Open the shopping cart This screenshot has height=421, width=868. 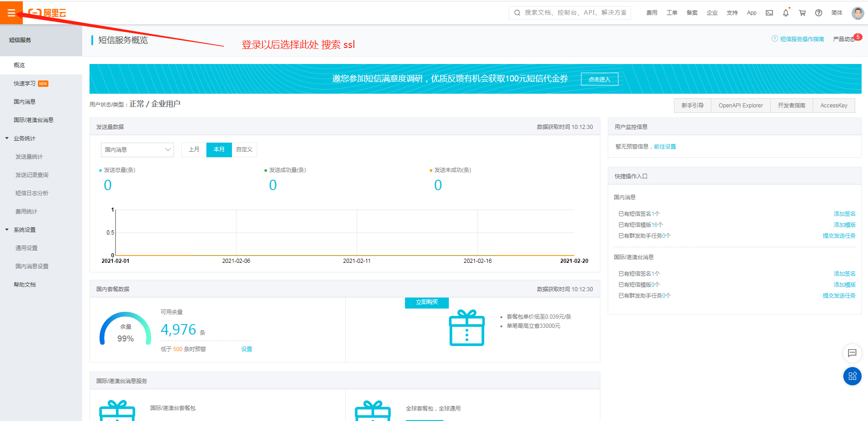click(x=802, y=13)
